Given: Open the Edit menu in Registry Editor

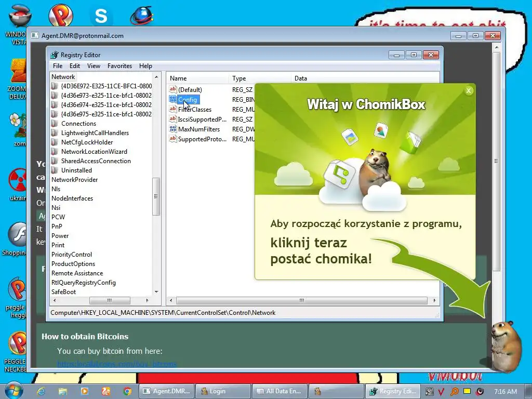Looking at the screenshot, I should click(x=75, y=66).
